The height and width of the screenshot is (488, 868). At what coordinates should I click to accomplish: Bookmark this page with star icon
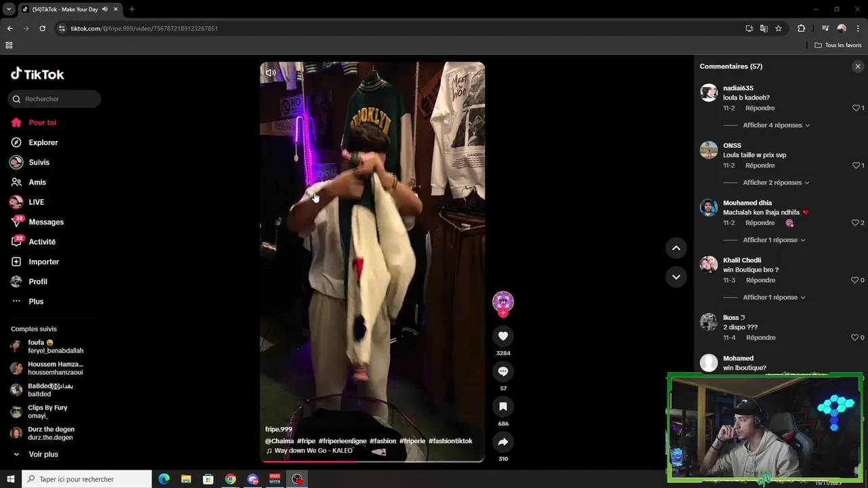[778, 28]
